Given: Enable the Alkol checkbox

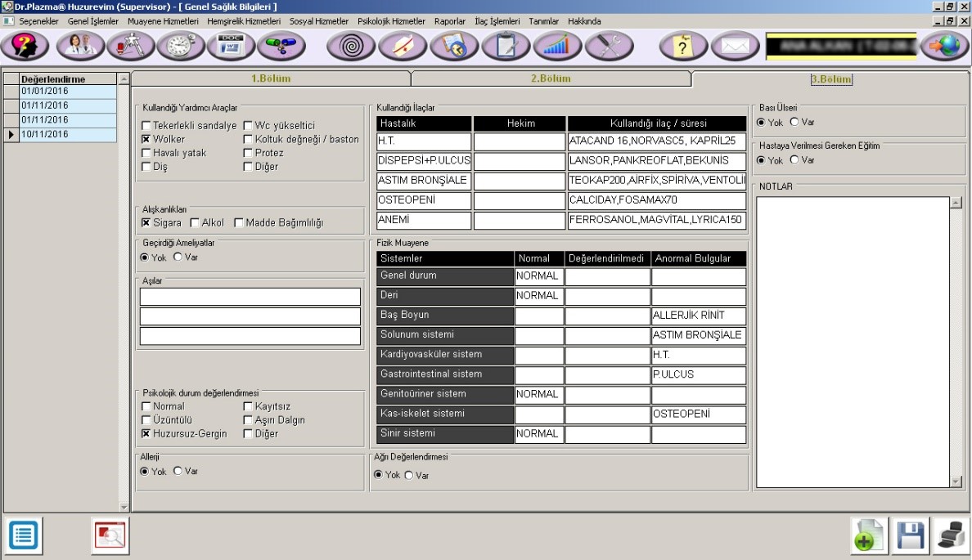Looking at the screenshot, I should click(x=195, y=222).
